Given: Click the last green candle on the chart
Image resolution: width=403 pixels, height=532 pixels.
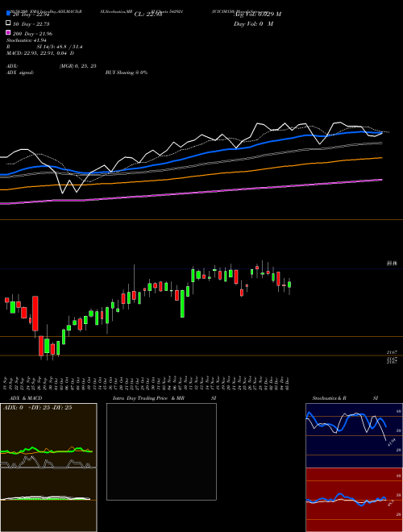Looking at the screenshot, I should 289,285.
